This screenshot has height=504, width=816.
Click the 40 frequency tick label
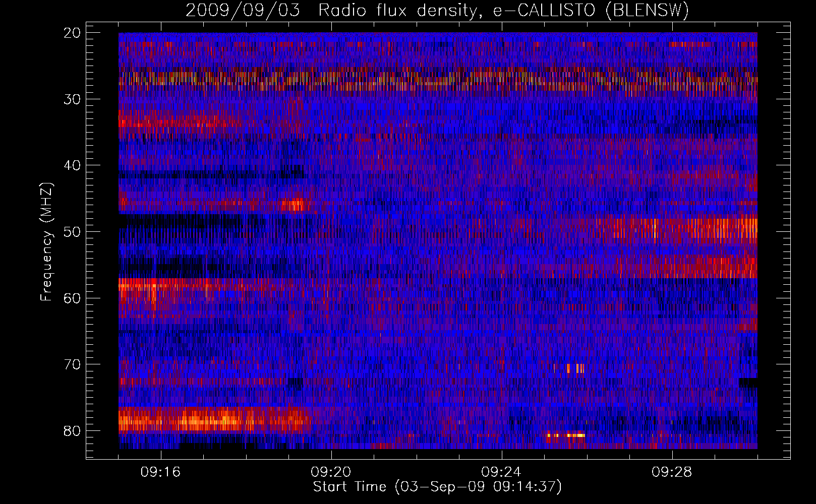tap(73, 165)
